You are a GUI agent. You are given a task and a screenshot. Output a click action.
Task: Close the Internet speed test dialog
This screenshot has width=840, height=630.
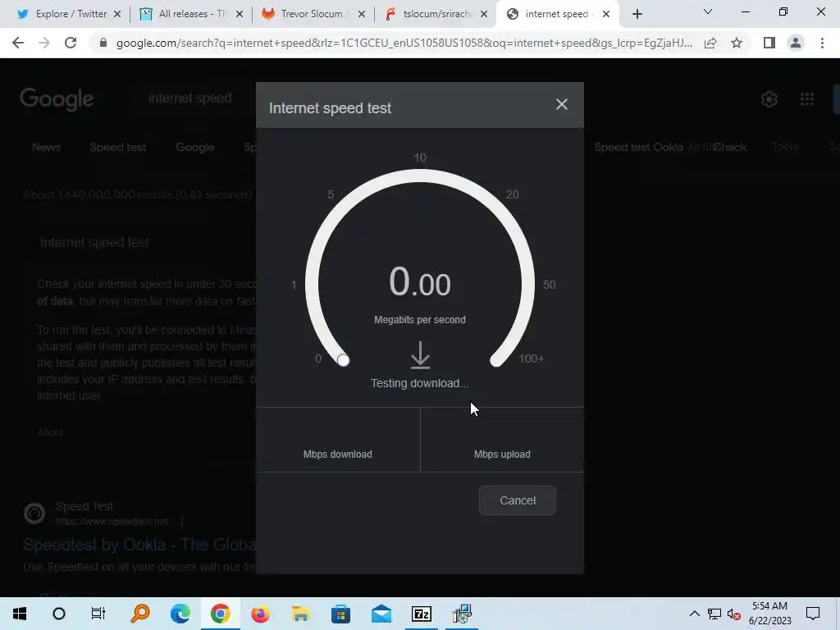click(x=561, y=104)
